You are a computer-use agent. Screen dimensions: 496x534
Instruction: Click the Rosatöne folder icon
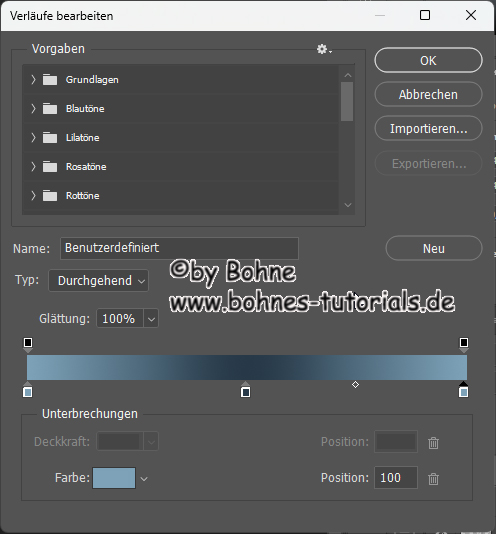pyautogui.click(x=50, y=167)
